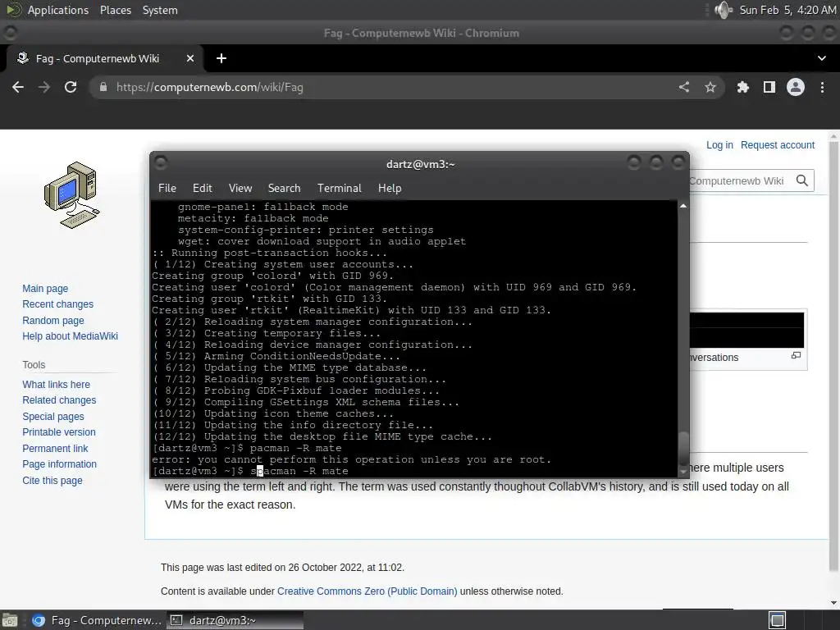Screen dimensions: 840x630
Task: Open a new browser tab
Action: point(221,58)
